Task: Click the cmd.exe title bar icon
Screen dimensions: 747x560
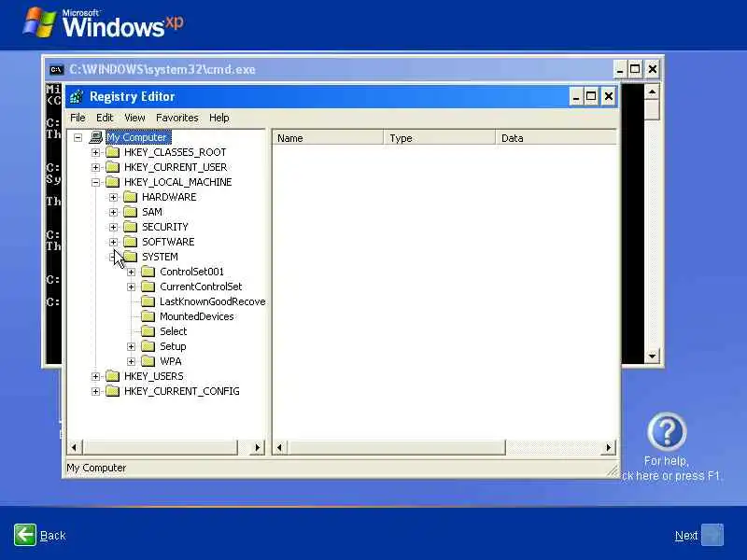Action: pos(56,69)
